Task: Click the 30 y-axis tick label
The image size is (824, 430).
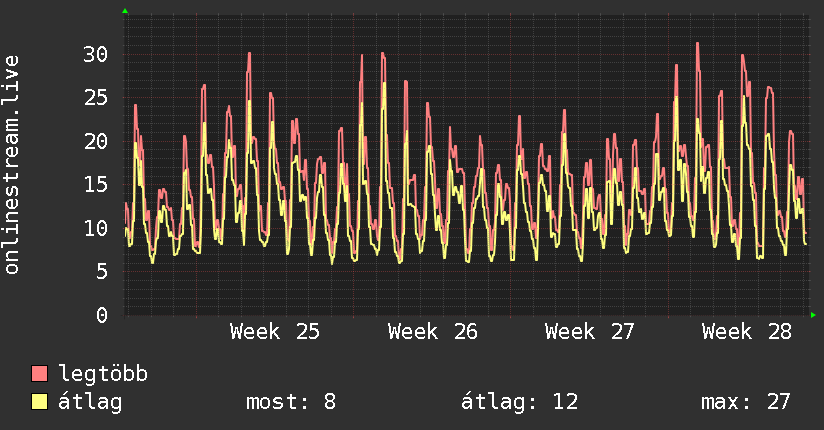Action: pyautogui.click(x=96, y=54)
